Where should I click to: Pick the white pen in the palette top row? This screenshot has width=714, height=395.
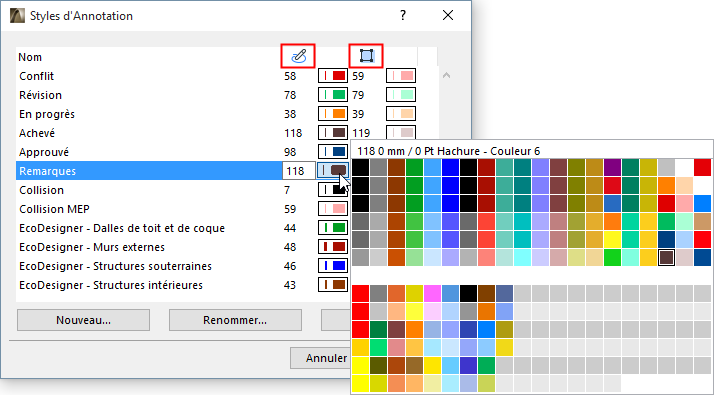pos(684,168)
